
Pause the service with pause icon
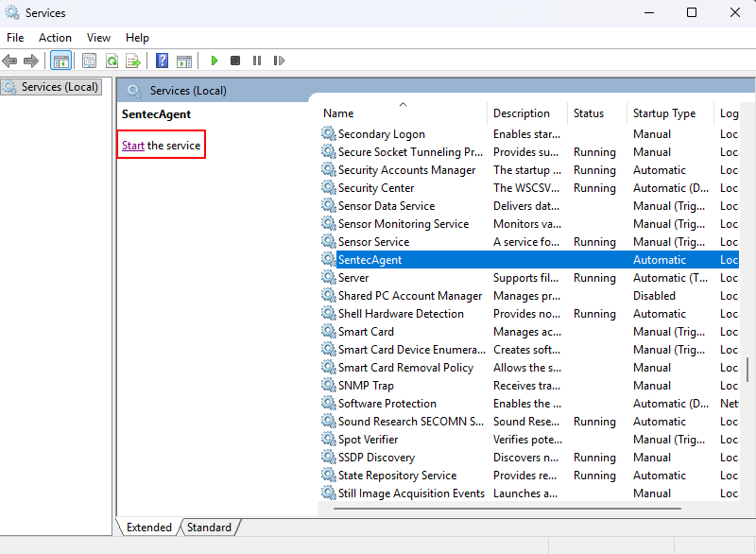coord(257,61)
